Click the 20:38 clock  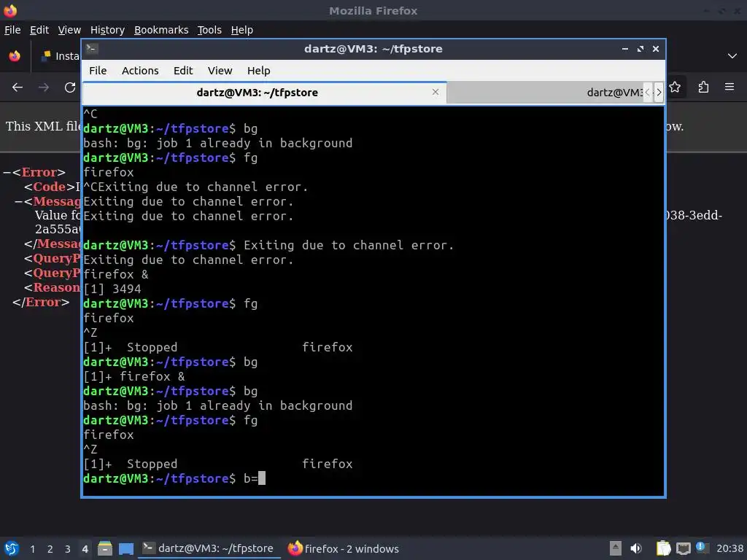click(729, 548)
